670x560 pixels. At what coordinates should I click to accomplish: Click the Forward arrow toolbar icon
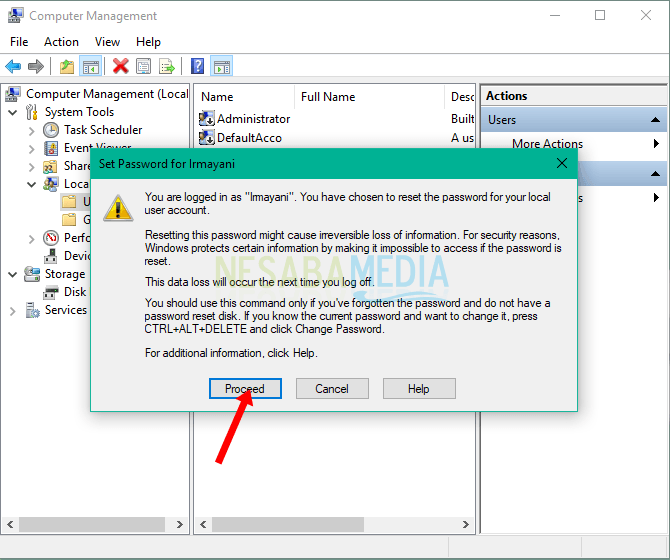36,66
